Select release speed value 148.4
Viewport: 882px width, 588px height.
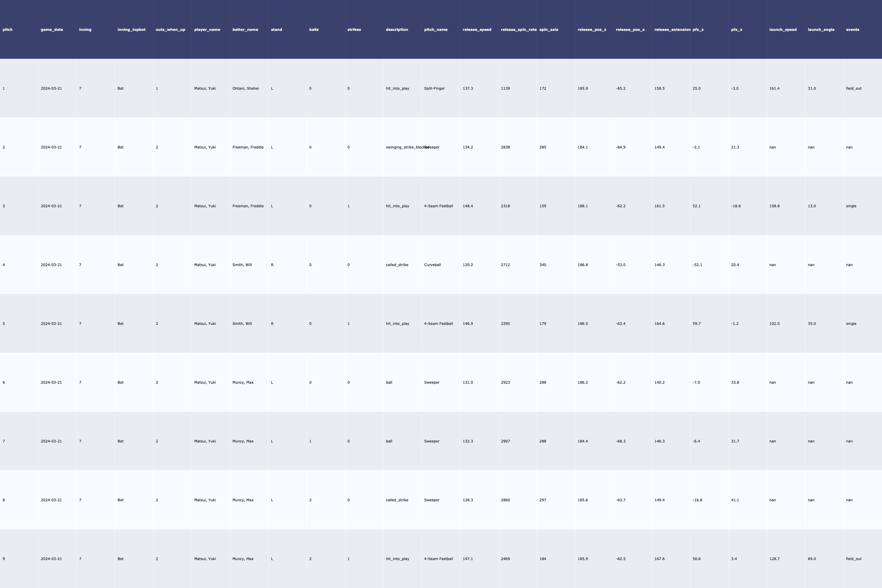468,206
